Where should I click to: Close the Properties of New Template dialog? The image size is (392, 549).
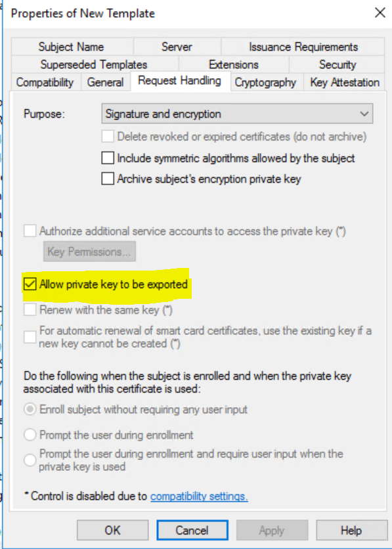380,13
